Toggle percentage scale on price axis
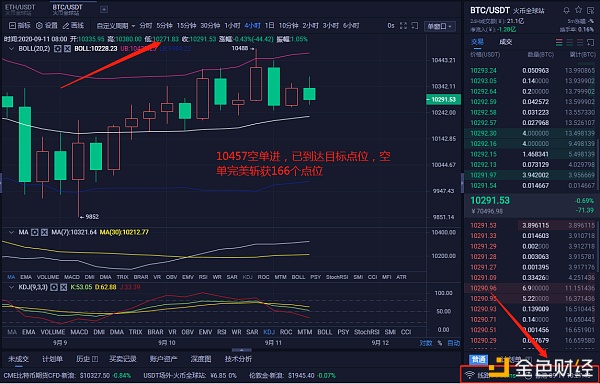 tap(440, 343)
